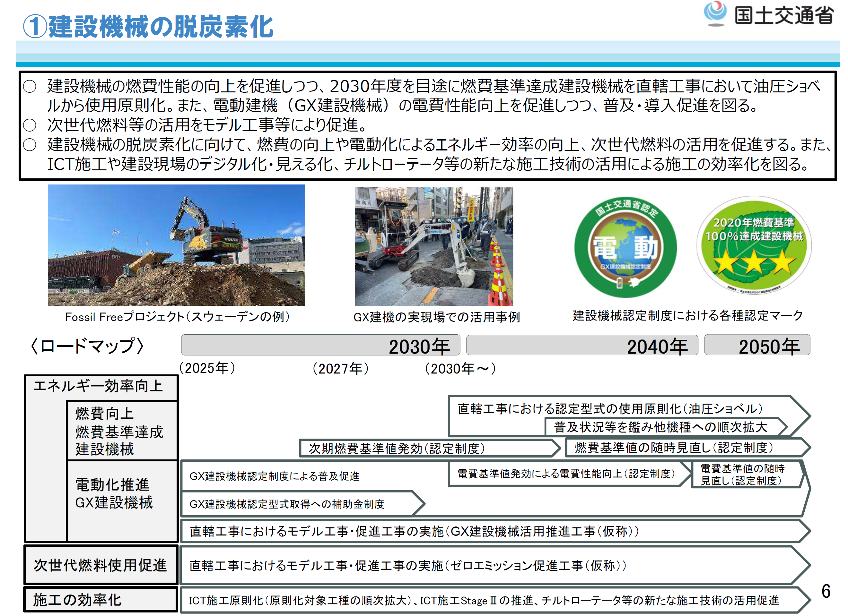848x616 pixels.
Task: Click the caption GX建機の実現場での活用事例
Action: (436, 317)
